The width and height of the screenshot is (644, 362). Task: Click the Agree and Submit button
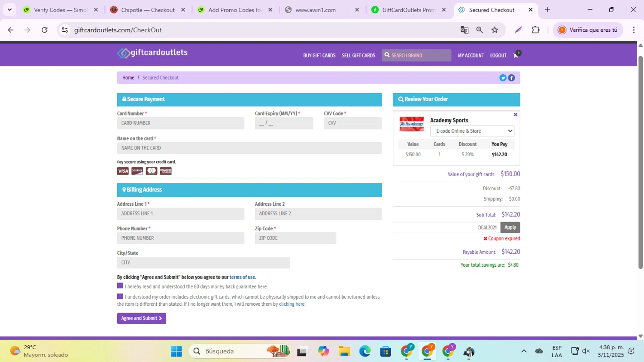[x=141, y=318]
